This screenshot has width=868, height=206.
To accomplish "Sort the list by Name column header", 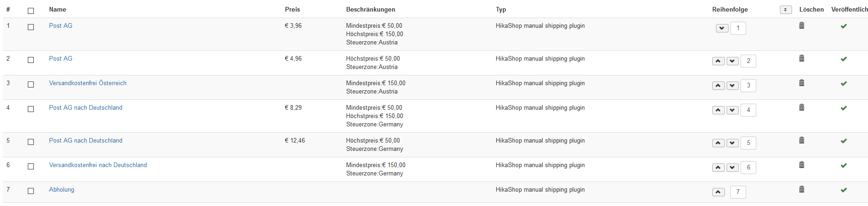I will pos(57,9).
